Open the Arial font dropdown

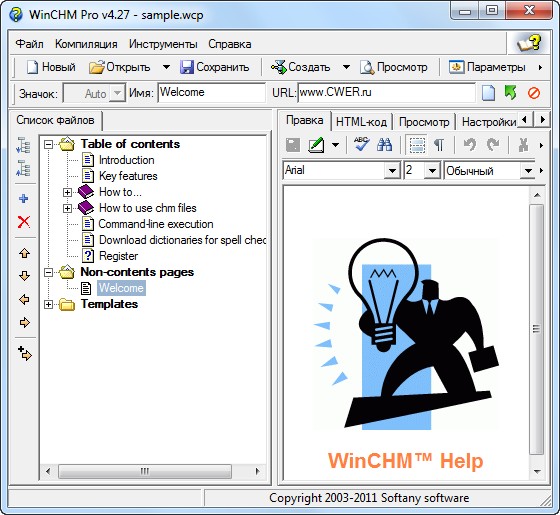pos(392,171)
